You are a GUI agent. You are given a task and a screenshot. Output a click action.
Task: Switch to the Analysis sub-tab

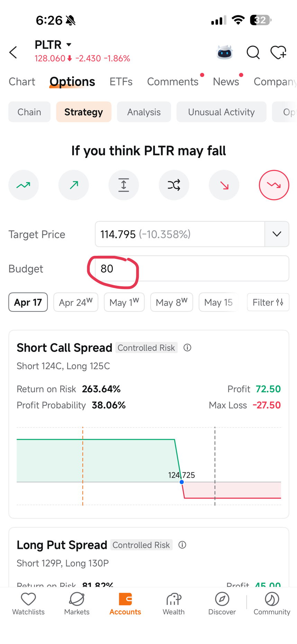click(x=144, y=112)
